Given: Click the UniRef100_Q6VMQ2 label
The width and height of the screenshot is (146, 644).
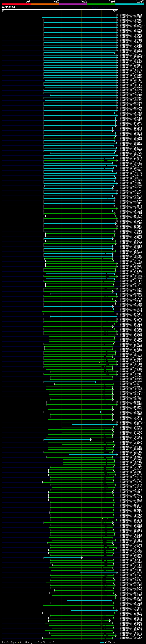Looking at the screenshot, I should [131, 472].
